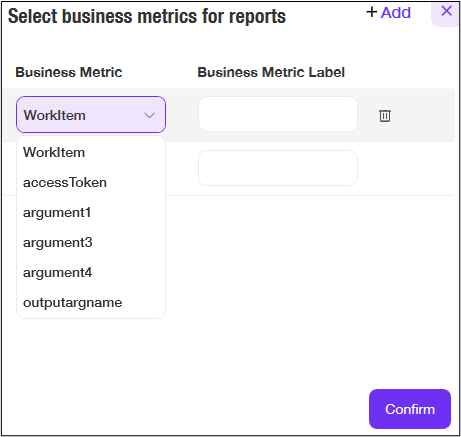Click the first Business Metric Label input
This screenshot has height=437, width=461.
click(x=278, y=114)
